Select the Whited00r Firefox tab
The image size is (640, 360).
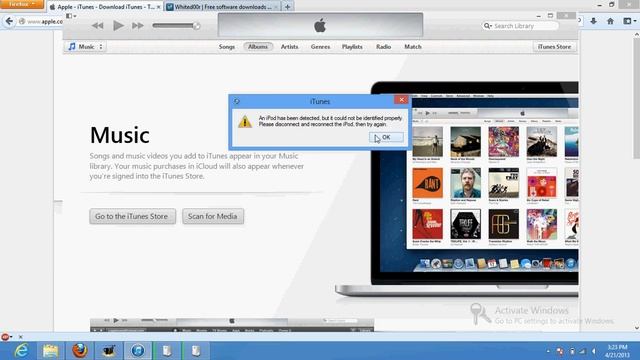point(222,7)
